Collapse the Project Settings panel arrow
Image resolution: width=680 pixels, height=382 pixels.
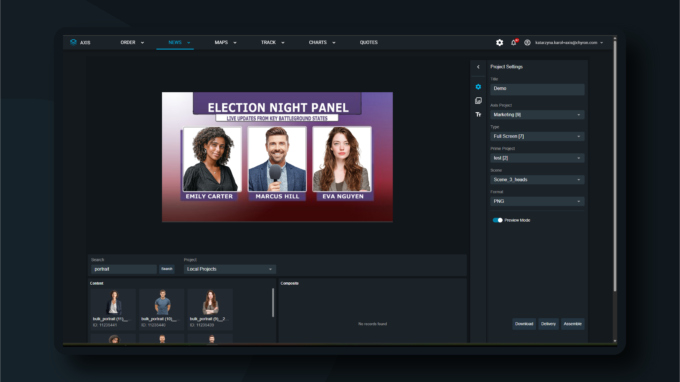pos(478,67)
